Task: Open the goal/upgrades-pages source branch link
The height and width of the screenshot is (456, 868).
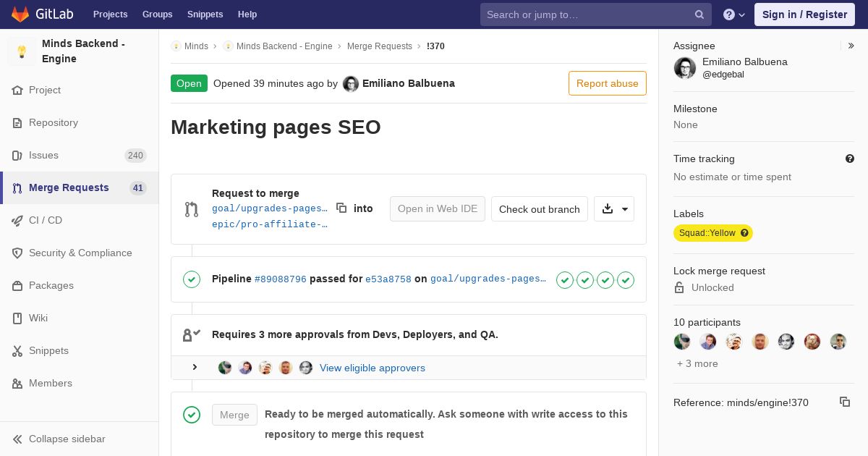Action: [x=270, y=208]
